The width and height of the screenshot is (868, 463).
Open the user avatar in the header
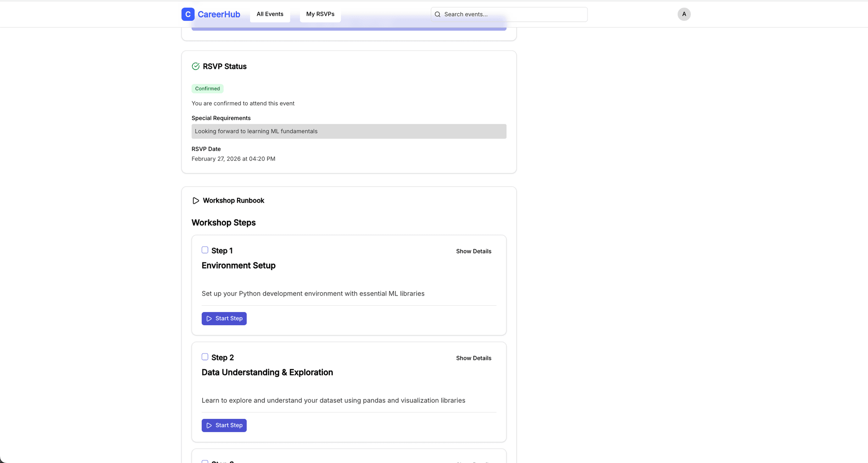coord(684,14)
